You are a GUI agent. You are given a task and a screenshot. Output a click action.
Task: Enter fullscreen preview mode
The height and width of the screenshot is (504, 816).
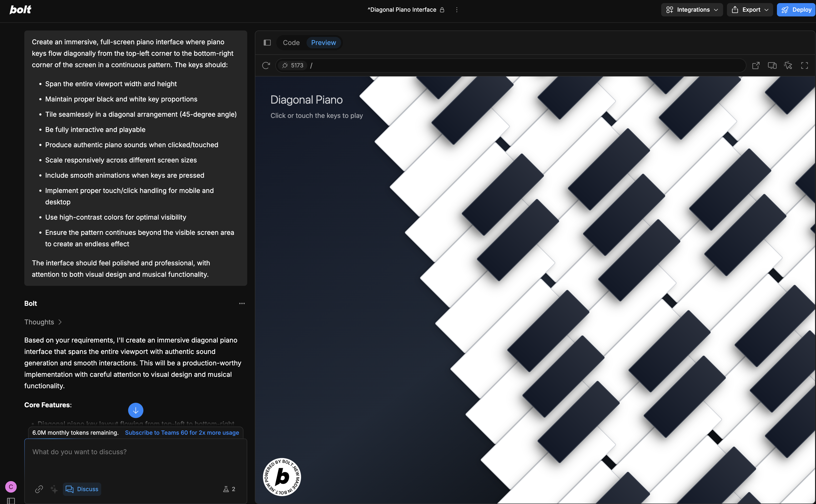pos(804,65)
